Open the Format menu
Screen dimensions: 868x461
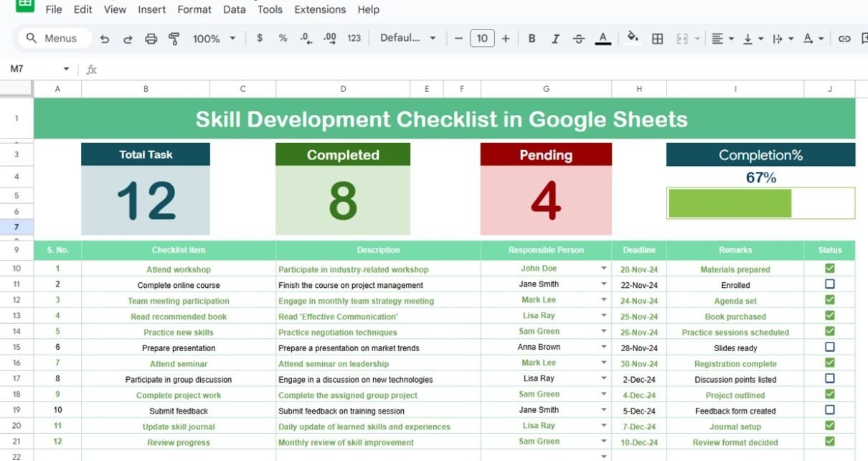click(194, 9)
